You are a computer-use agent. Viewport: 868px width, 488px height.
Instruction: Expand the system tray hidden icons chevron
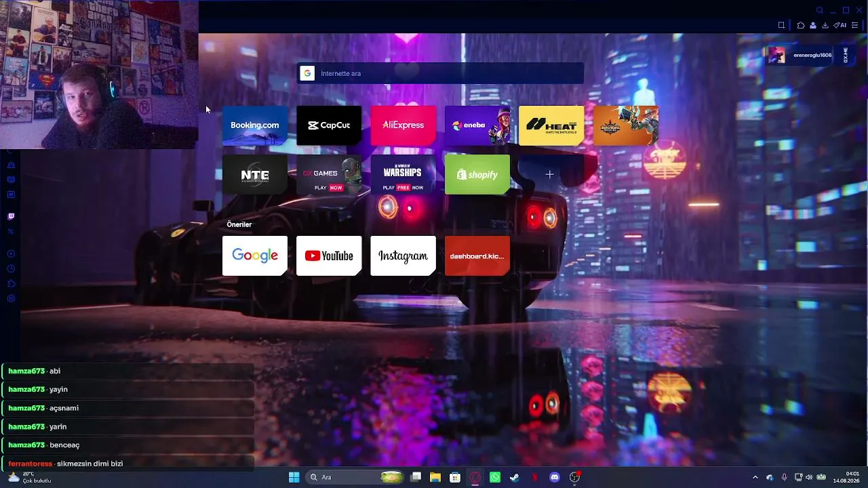(x=755, y=477)
